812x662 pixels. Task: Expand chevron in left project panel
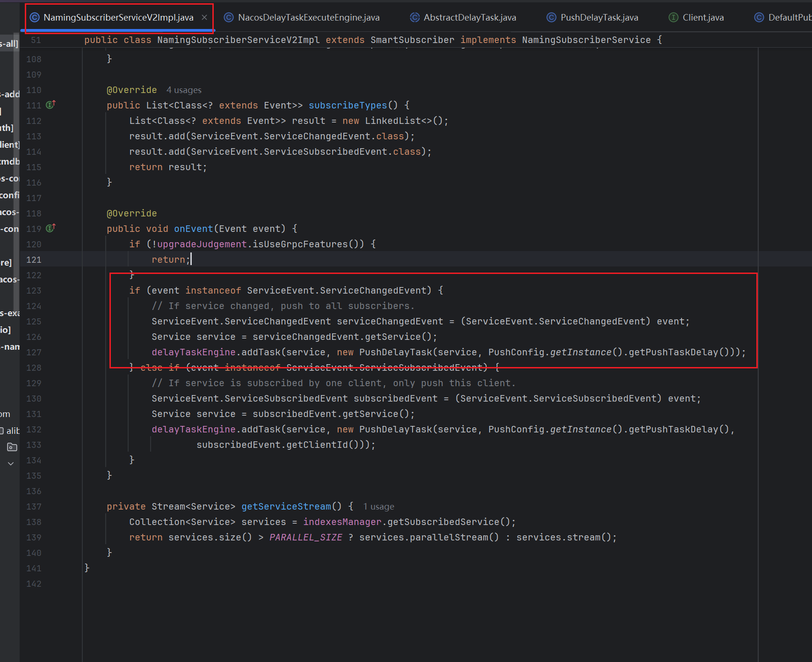click(11, 463)
